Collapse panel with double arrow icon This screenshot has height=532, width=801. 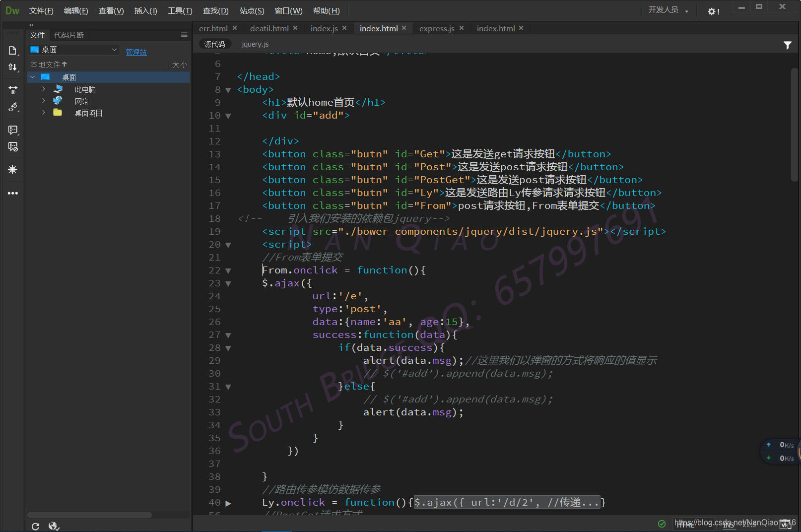click(x=31, y=25)
